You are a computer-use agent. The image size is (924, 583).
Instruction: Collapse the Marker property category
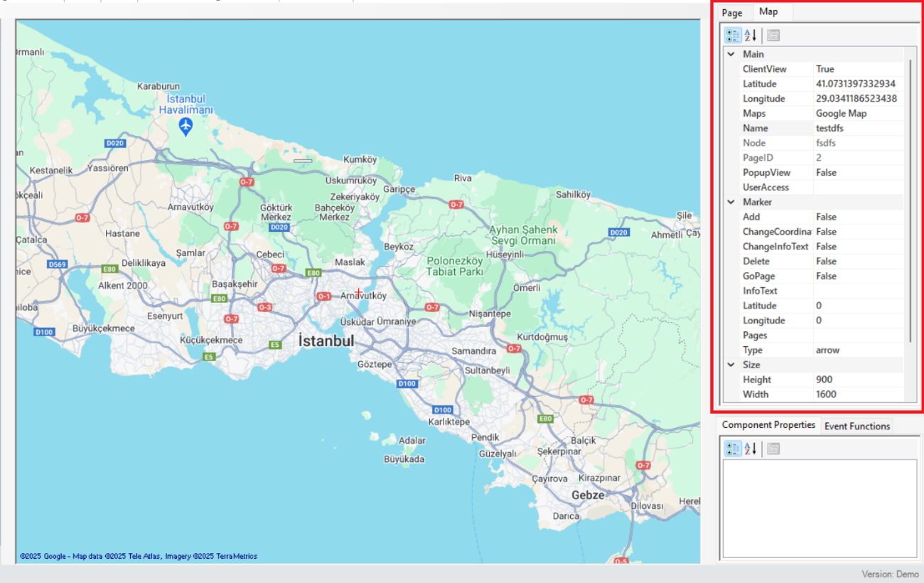click(x=731, y=202)
